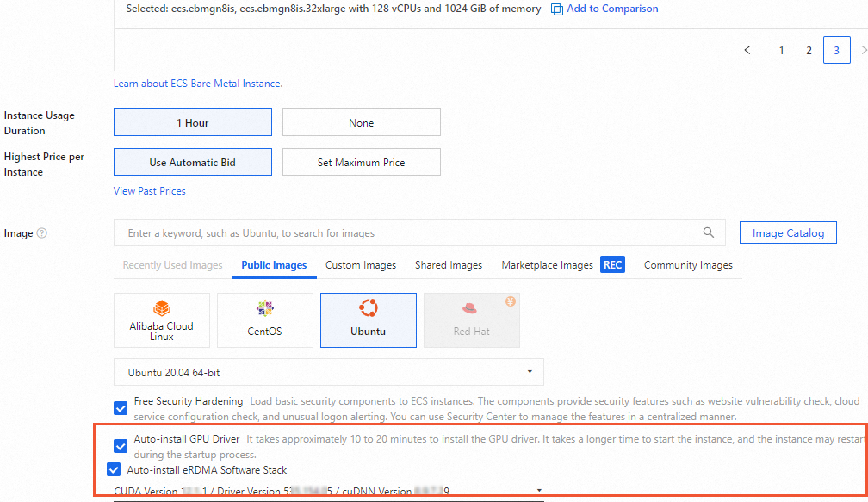Screen dimensions: 868x502
Task: Toggle Auto-install eRDMA Software Stack
Action: (113, 468)
